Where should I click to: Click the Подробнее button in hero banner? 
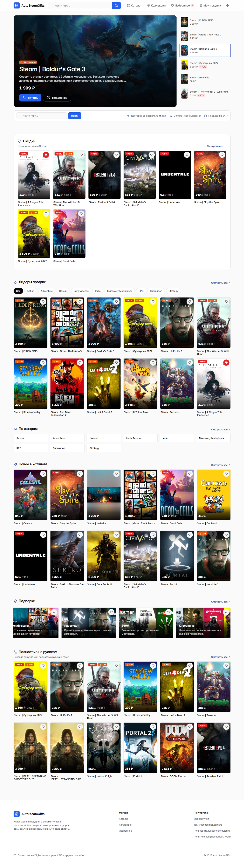coord(57,98)
